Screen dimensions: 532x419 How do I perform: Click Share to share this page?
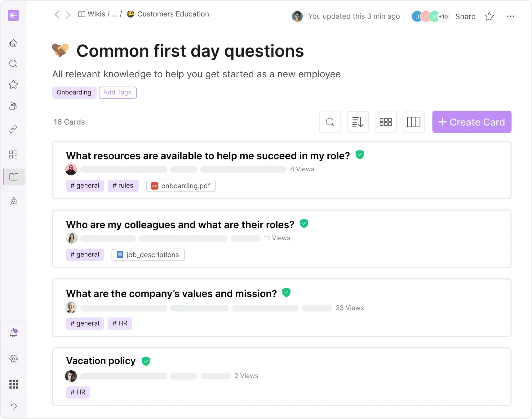point(465,16)
